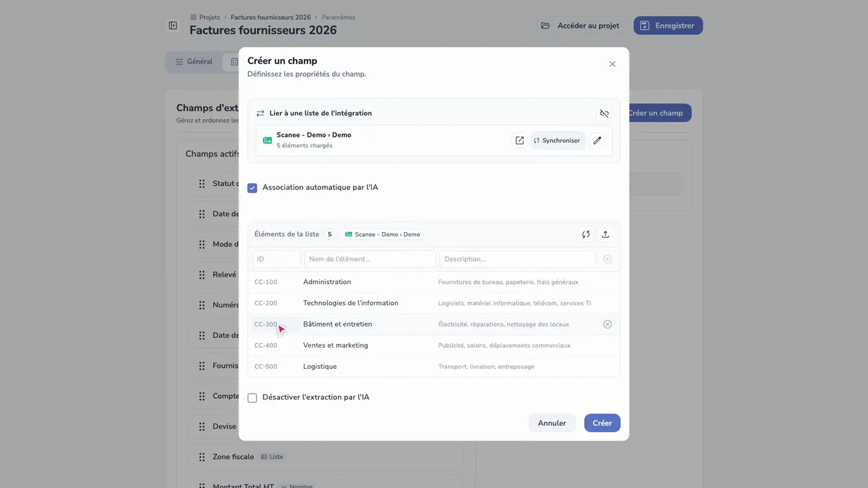
Task: Click the Créer un champ background button
Action: [x=659, y=113]
